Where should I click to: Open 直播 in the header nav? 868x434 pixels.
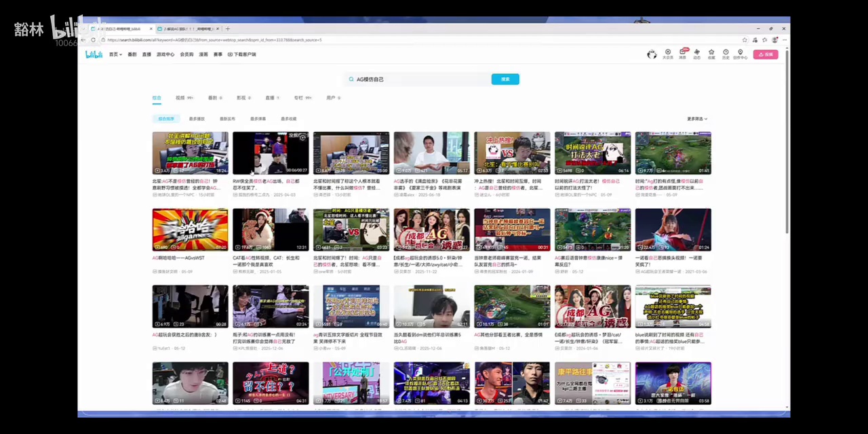pyautogui.click(x=146, y=54)
